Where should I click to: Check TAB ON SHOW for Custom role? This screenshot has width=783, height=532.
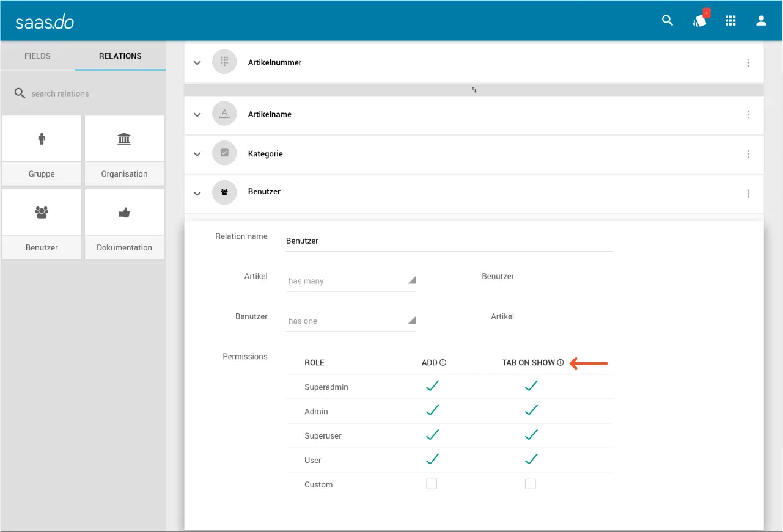point(531,484)
